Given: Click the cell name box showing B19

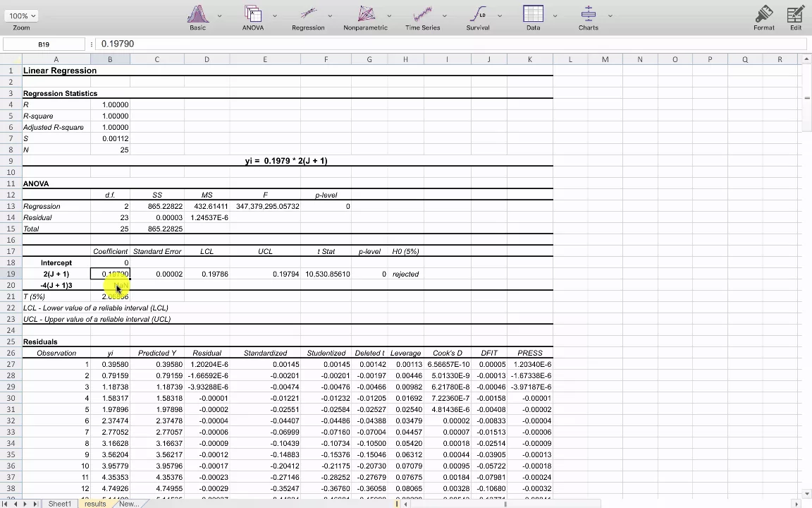Looking at the screenshot, I should [x=44, y=44].
